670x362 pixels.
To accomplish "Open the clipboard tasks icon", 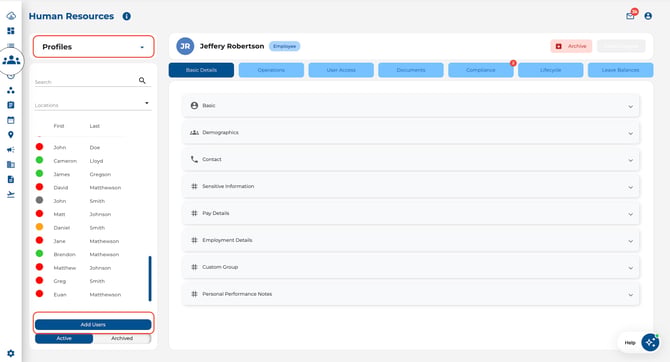I will (11, 105).
